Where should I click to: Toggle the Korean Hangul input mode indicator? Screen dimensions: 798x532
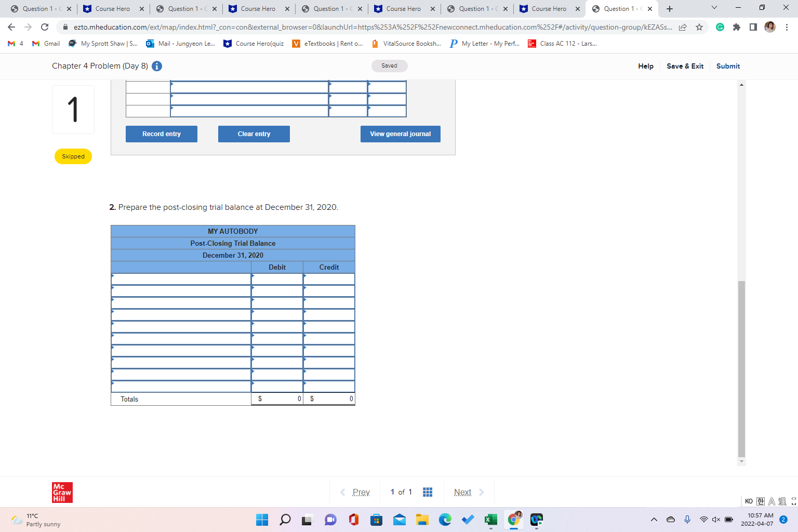(x=761, y=501)
